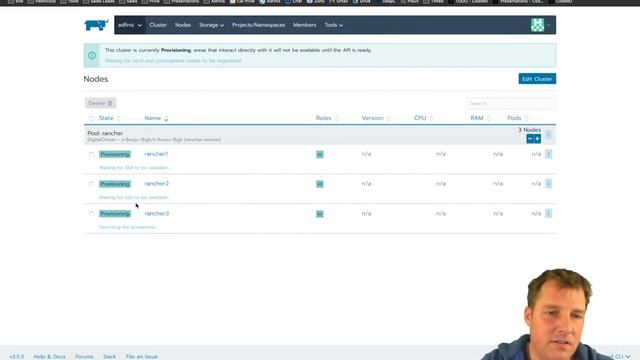The image size is (640, 360).
Task: Click the v2.5.3 version link in footer
Action: coord(16,356)
